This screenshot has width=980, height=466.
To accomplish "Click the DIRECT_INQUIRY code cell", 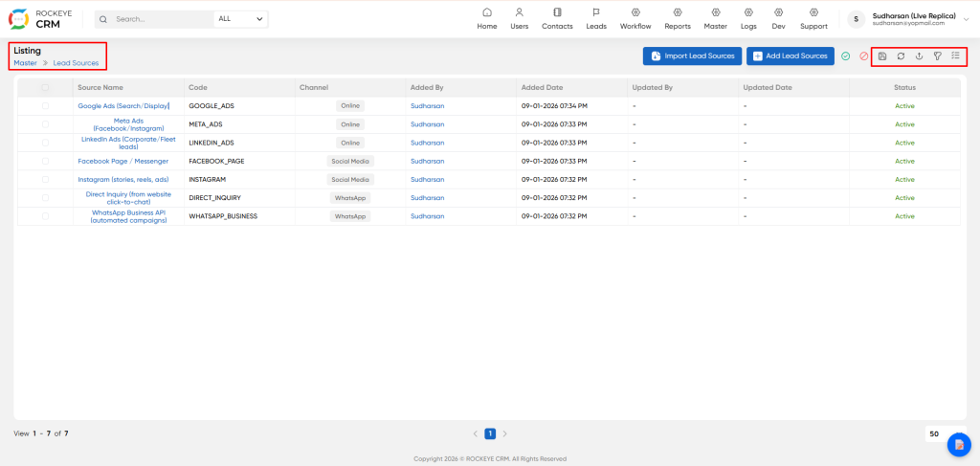I will pyautogui.click(x=215, y=197).
